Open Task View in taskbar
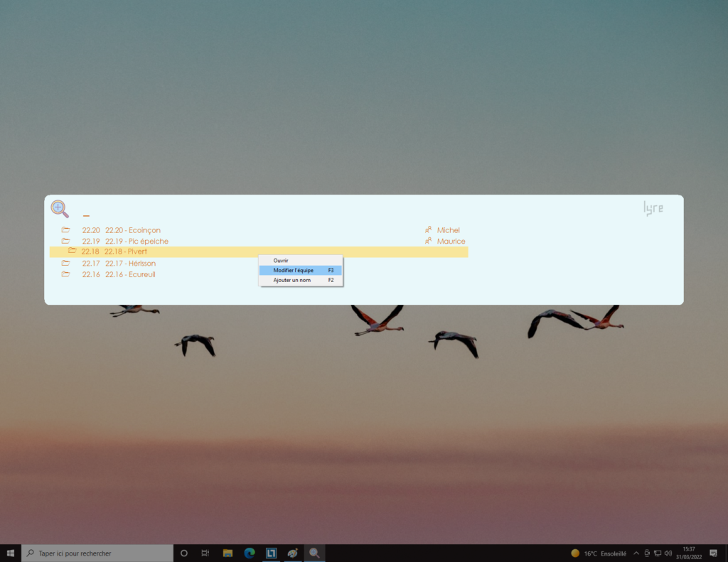Image resolution: width=728 pixels, height=562 pixels. (205, 553)
